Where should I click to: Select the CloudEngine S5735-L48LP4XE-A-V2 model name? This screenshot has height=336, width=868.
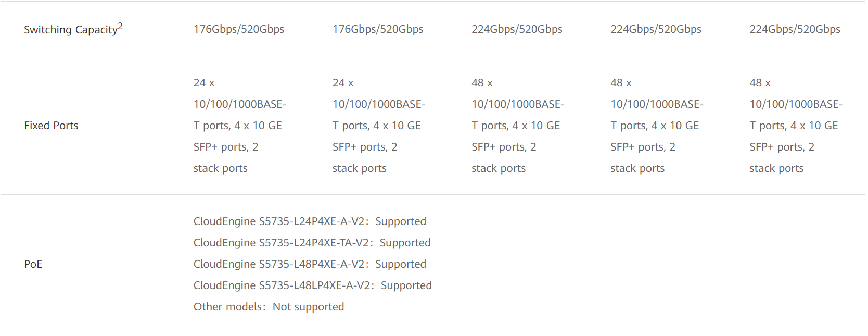[x=282, y=285]
